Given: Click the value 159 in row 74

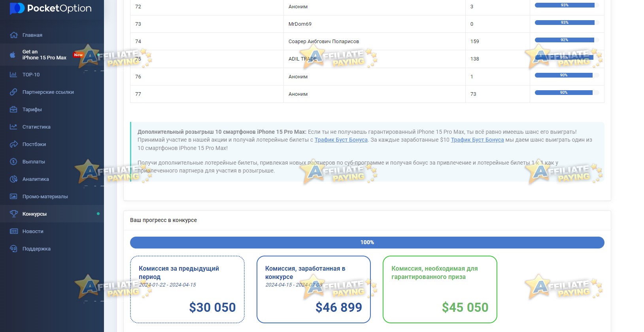Looking at the screenshot, I should tap(475, 41).
